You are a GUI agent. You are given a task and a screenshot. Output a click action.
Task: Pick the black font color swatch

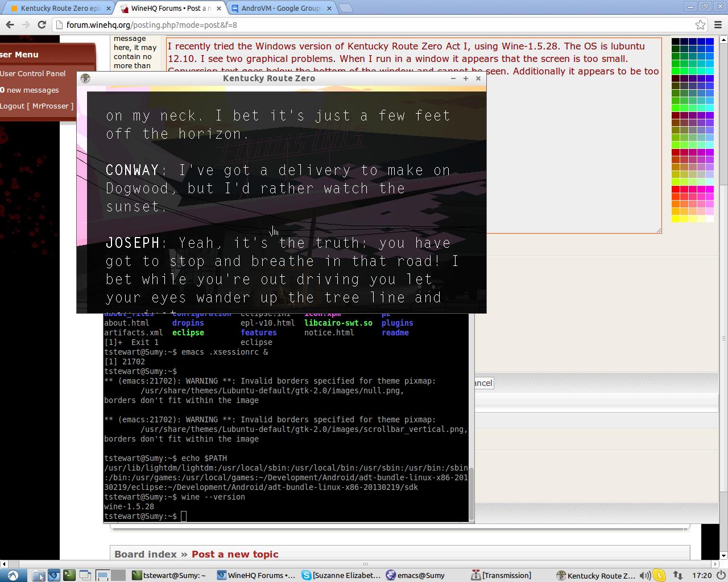[x=676, y=41]
